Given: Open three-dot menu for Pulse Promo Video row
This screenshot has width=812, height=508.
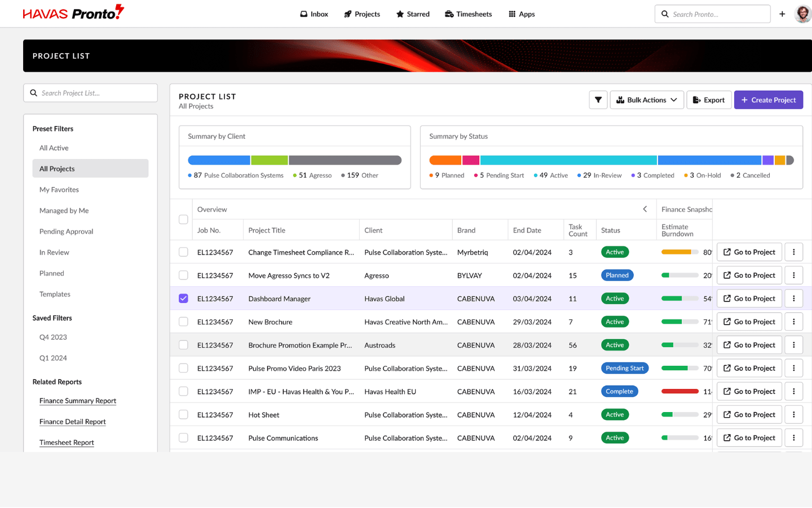Looking at the screenshot, I should [793, 368].
